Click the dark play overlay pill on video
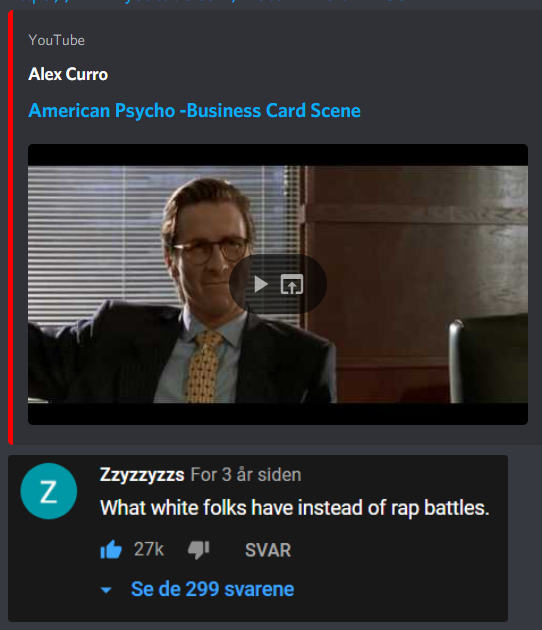The image size is (542, 630). point(278,284)
